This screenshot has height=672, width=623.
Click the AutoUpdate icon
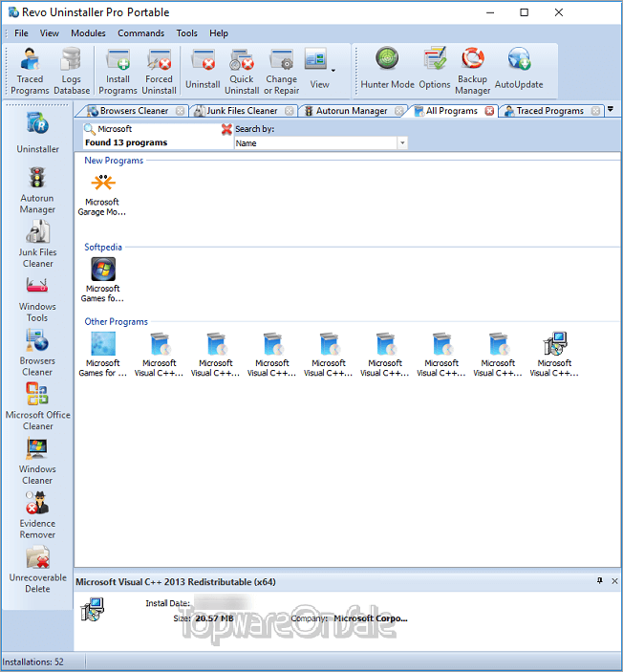coord(519,69)
